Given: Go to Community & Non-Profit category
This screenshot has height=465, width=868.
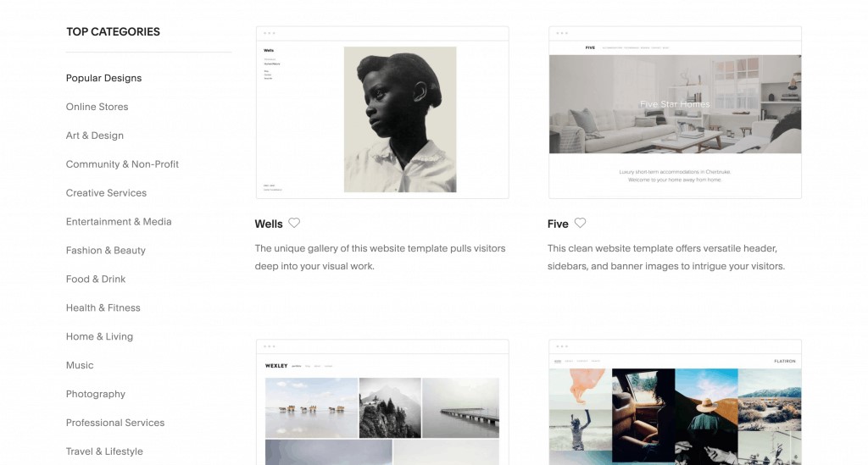Looking at the screenshot, I should (x=122, y=164).
